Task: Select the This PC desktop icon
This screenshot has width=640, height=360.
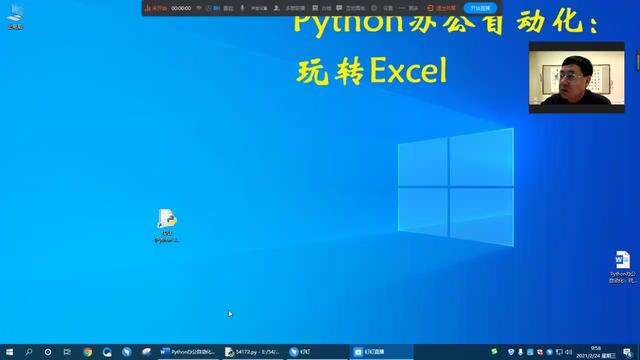Action: pyautogui.click(x=16, y=17)
